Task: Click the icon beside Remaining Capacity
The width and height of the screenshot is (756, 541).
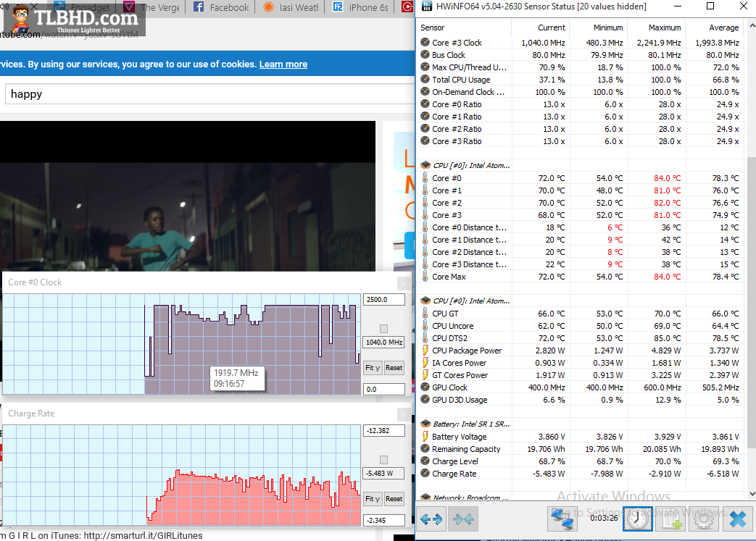Action: [425, 448]
